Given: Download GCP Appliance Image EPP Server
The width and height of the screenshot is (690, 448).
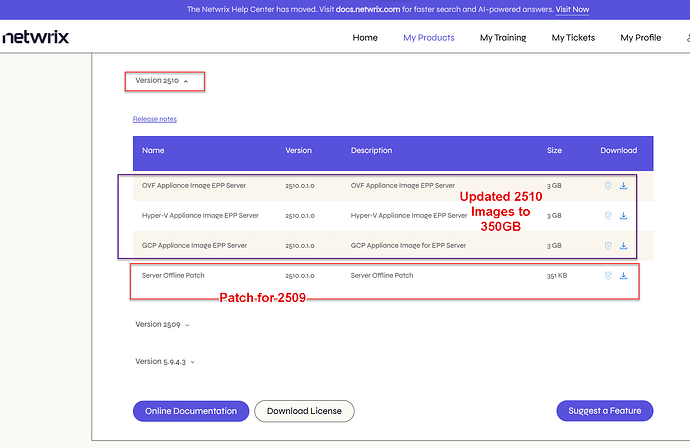Looking at the screenshot, I should click(624, 245).
